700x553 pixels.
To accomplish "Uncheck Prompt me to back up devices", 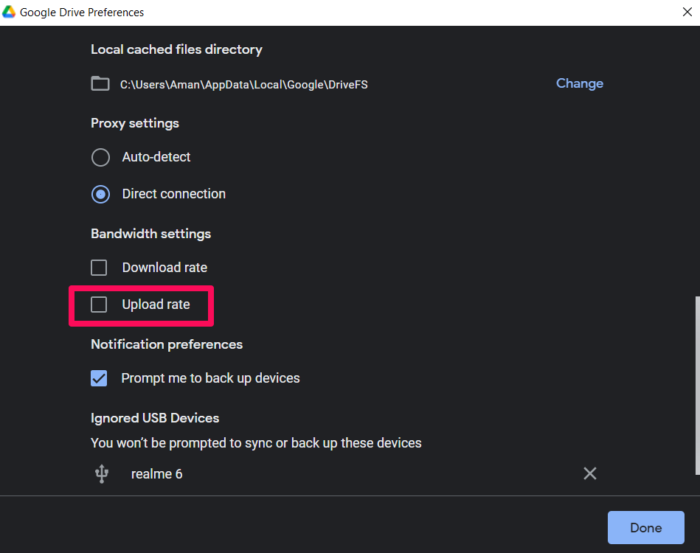I will click(x=99, y=378).
